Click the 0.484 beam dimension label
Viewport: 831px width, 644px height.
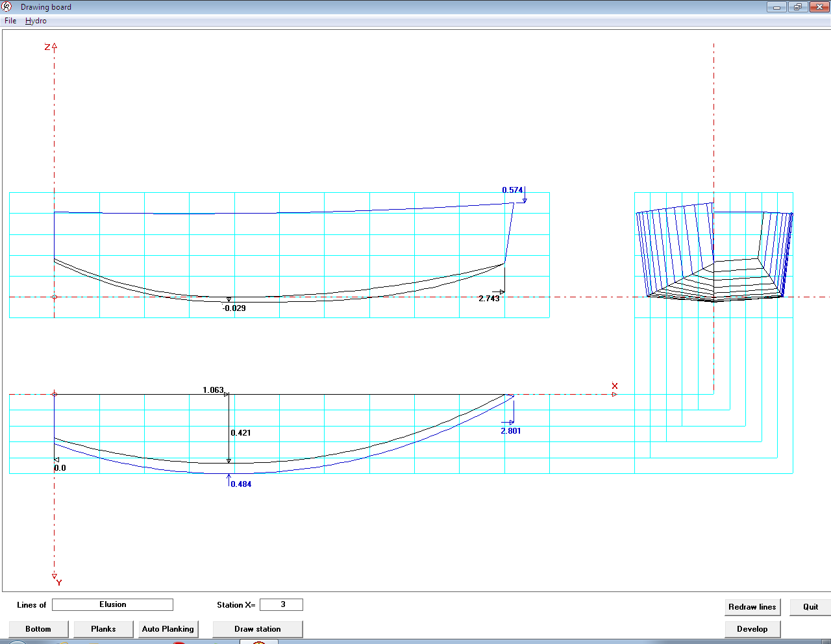point(241,484)
